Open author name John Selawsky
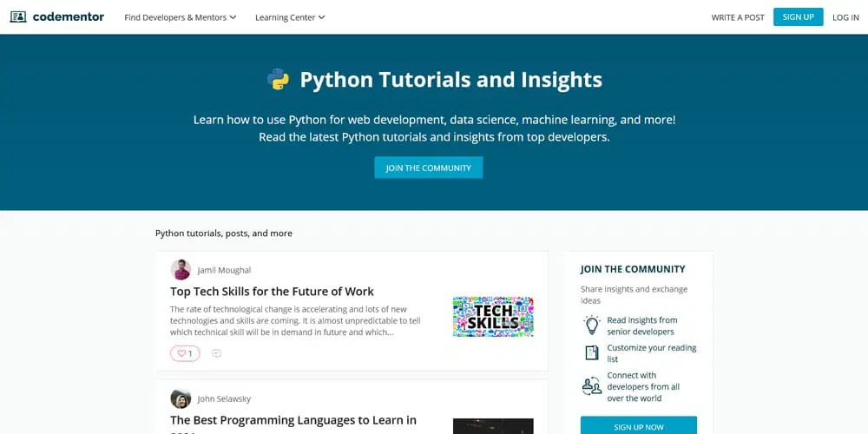Viewport: 868px width, 434px height. click(x=224, y=398)
